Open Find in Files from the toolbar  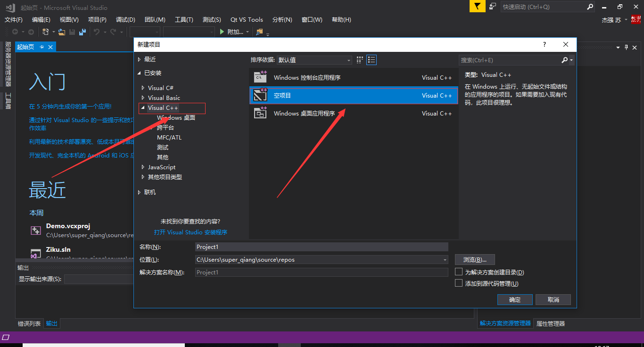(259, 33)
